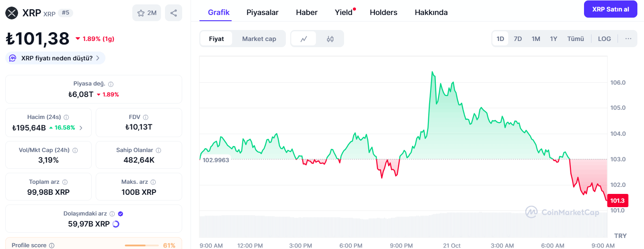644x249 pixels.
Task: Click info icon next to Profile score
Action: click(52, 245)
